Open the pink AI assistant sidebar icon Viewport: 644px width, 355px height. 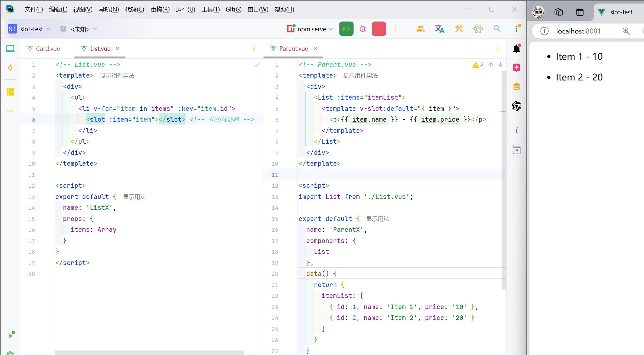517,68
